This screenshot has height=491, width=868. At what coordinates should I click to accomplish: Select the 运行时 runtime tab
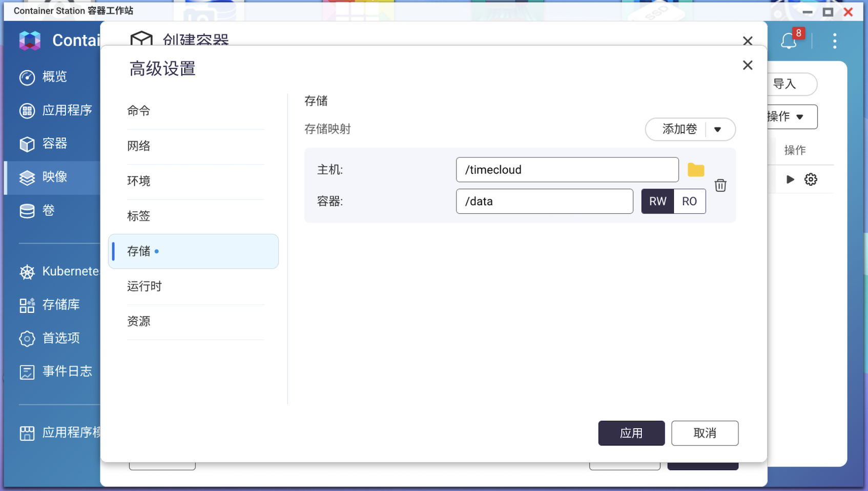pyautogui.click(x=144, y=286)
